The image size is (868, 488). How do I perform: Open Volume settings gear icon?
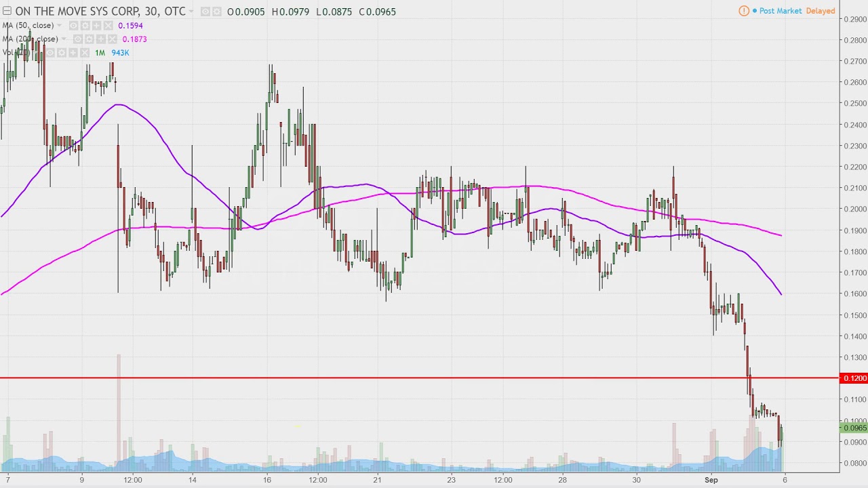62,53
